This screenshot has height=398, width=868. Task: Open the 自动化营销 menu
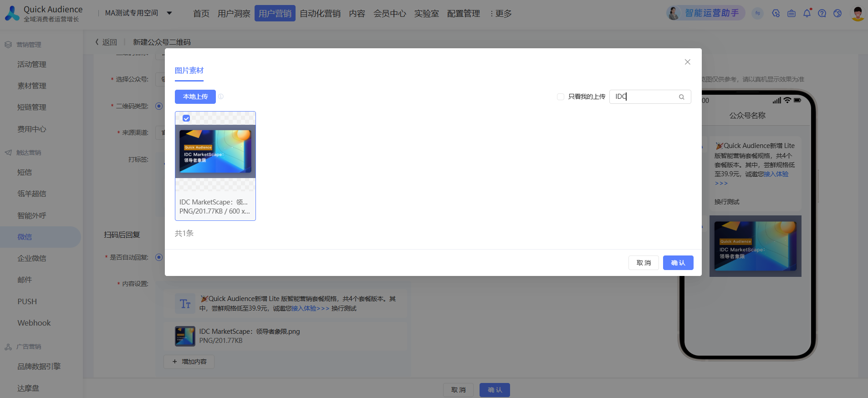point(320,14)
